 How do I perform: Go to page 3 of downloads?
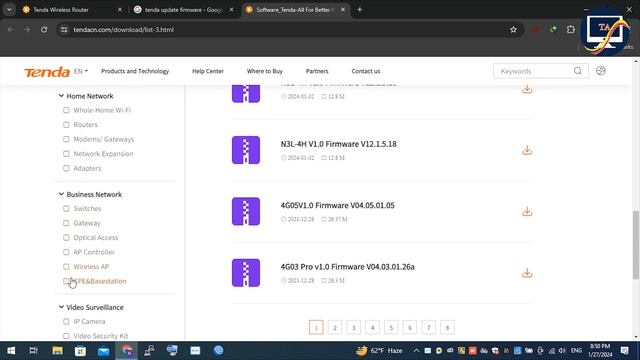(353, 327)
